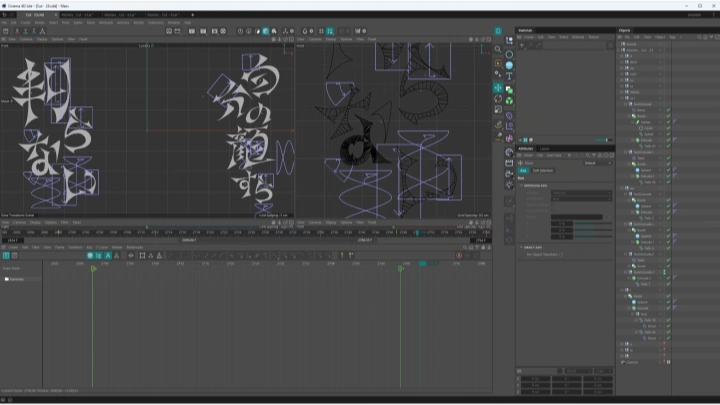
Task: Open Texture menu in Materials panel
Action: 594,37
